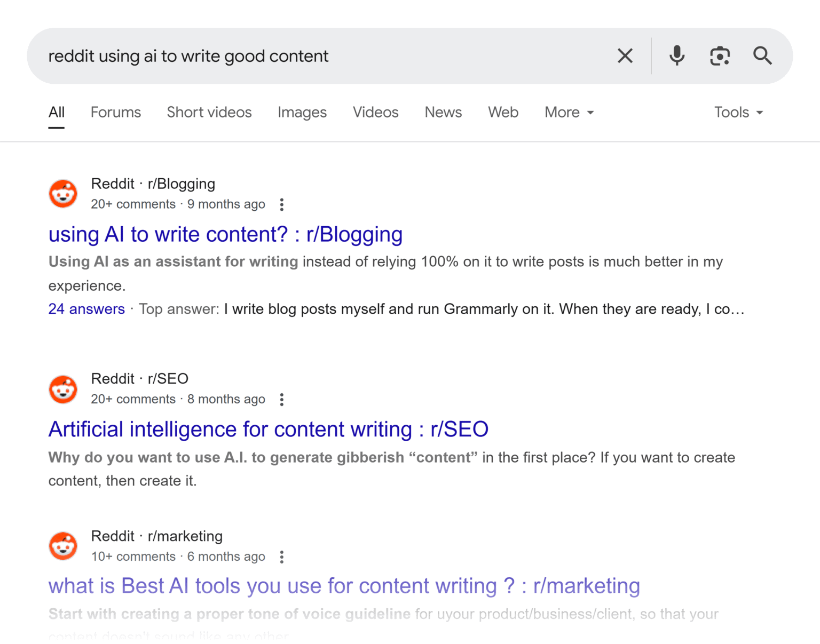
Task: Click into the search query text field
Action: point(320,56)
